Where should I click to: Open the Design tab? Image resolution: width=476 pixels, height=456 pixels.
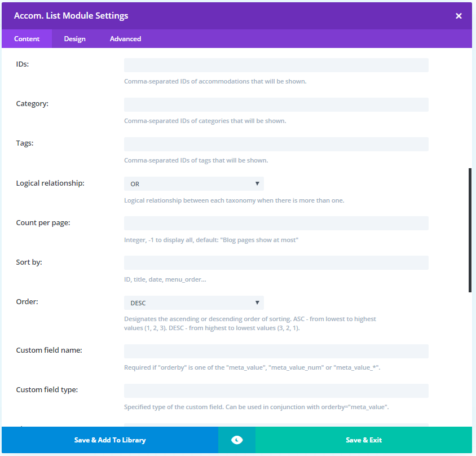point(74,39)
